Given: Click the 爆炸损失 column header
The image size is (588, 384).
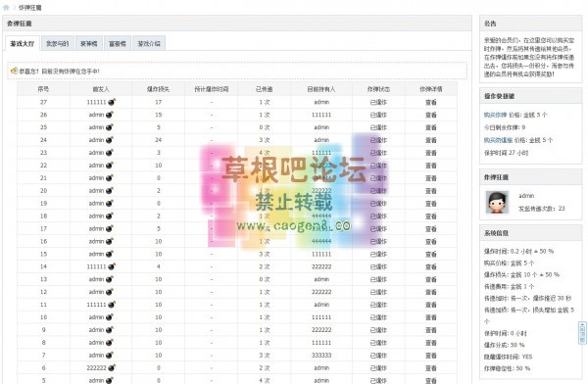Looking at the screenshot, I should click(x=158, y=89).
